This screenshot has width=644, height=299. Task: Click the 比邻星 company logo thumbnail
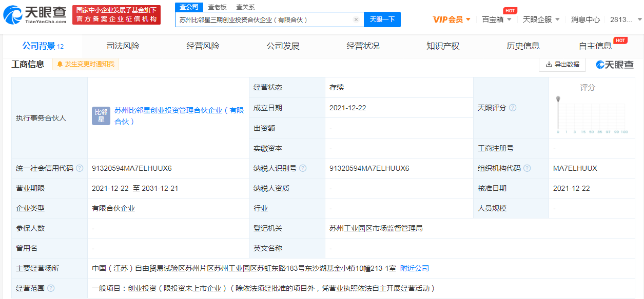[x=101, y=116]
